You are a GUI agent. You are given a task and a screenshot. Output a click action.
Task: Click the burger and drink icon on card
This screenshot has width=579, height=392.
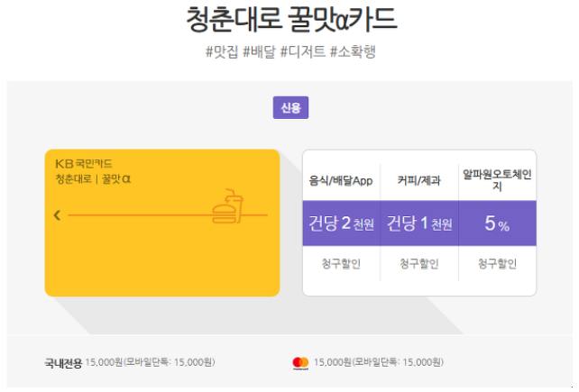tap(227, 206)
